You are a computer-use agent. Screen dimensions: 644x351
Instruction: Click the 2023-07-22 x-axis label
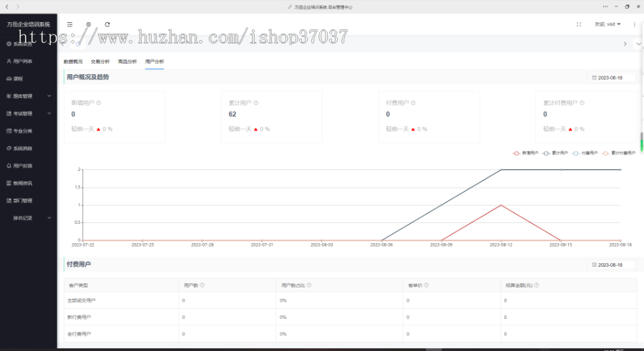(83, 244)
